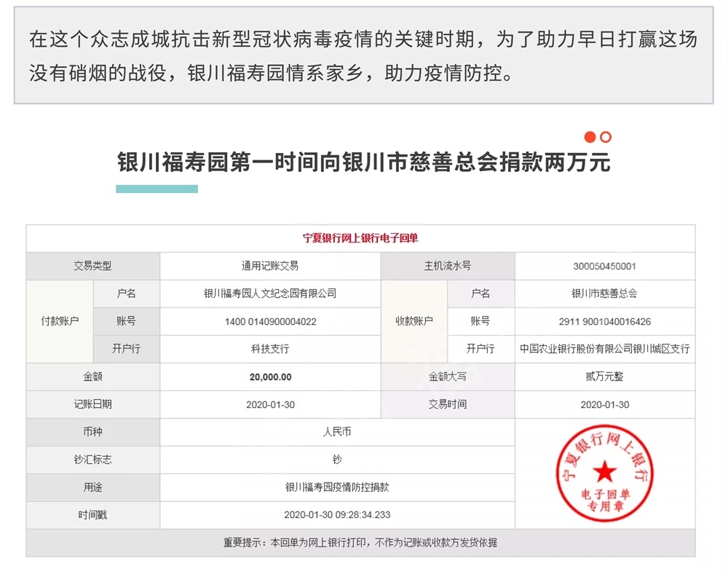
Task: Click the intro paragraph about 抗击新型冠状病毒疫情
Action: [363, 56]
